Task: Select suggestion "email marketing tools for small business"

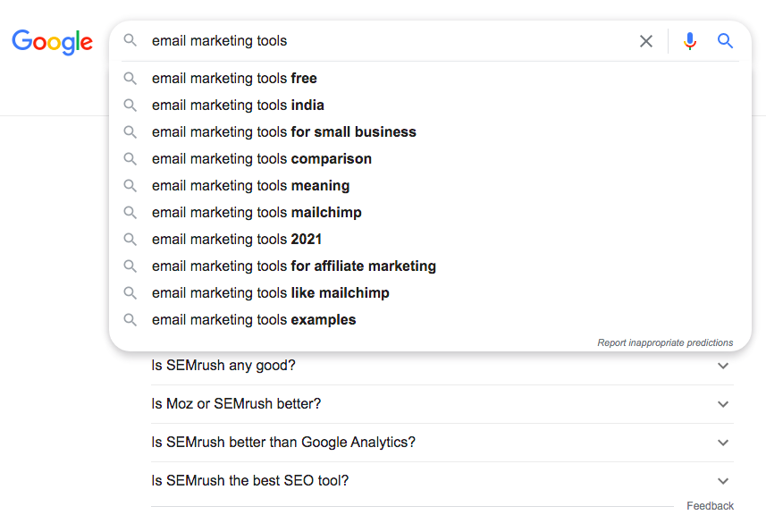Action: tap(283, 131)
